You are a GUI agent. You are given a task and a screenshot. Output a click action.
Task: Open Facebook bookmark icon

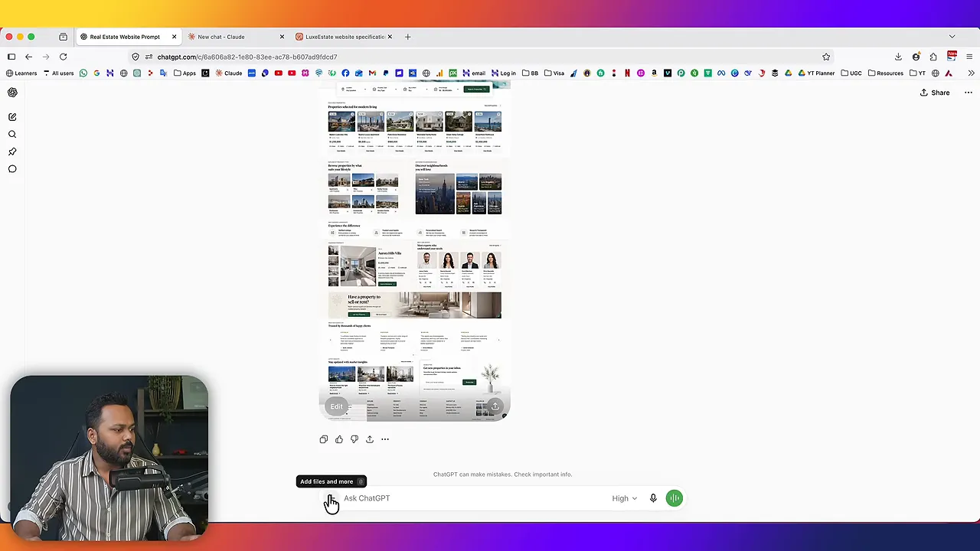[x=345, y=73]
